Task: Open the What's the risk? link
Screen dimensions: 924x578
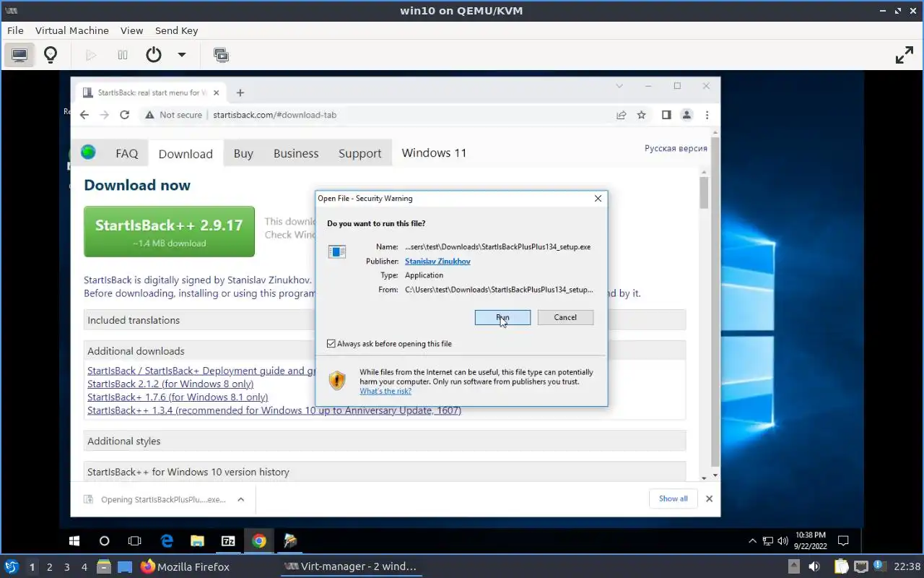Action: (385, 391)
